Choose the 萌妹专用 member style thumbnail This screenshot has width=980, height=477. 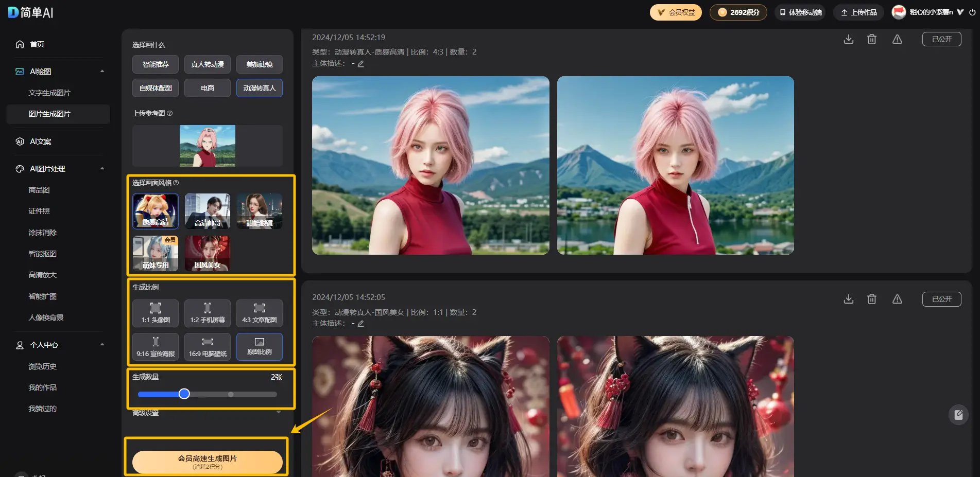156,253
